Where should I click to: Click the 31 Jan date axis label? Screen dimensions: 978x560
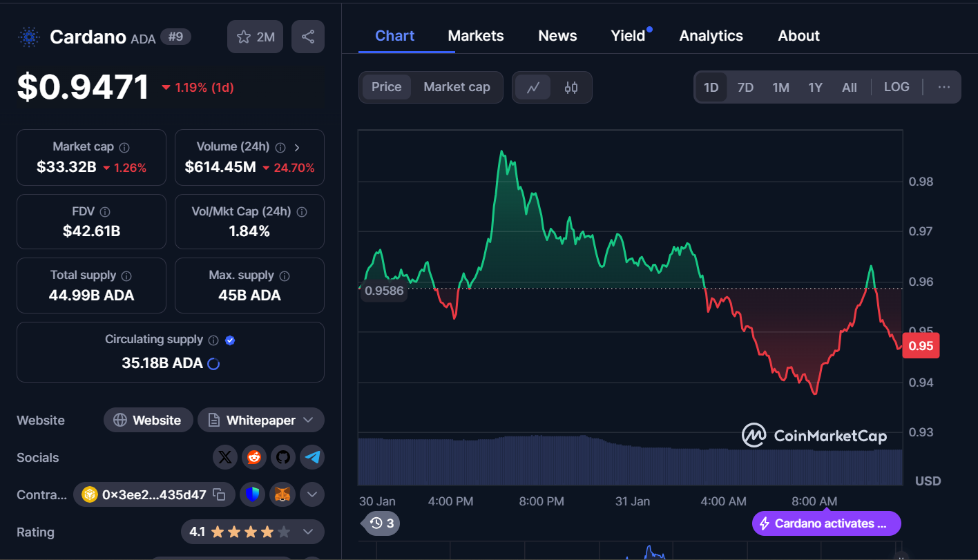(633, 501)
